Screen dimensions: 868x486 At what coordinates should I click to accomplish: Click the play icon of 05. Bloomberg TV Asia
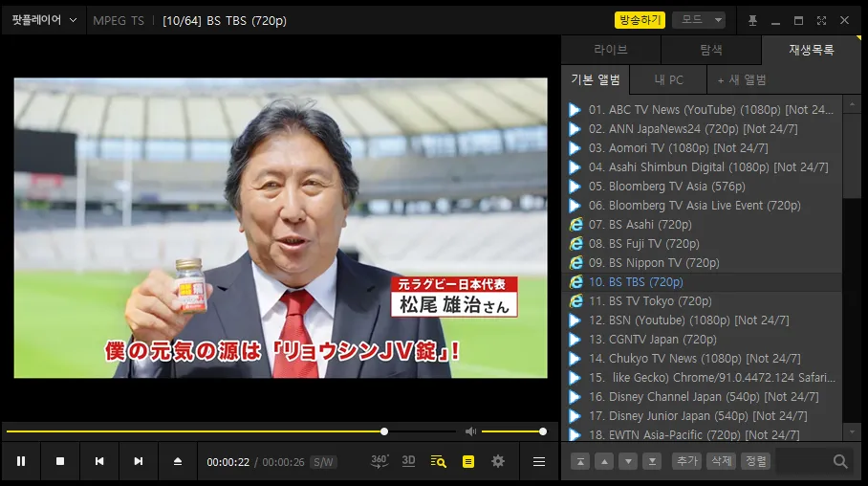tap(575, 187)
